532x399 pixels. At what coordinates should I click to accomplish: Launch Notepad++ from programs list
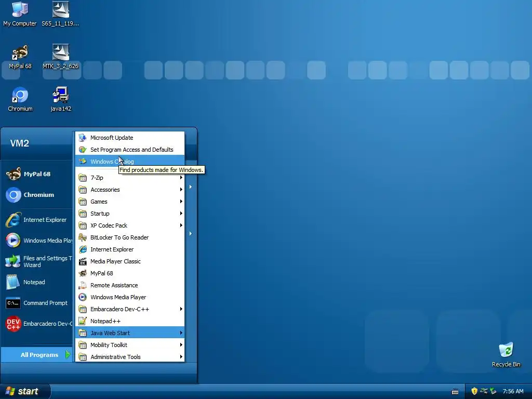(x=129, y=321)
